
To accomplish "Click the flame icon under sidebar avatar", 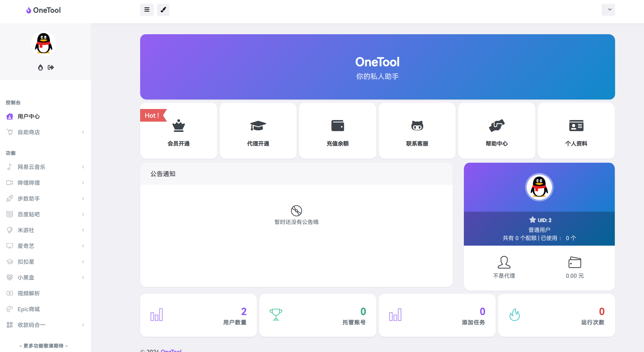I will (x=40, y=68).
